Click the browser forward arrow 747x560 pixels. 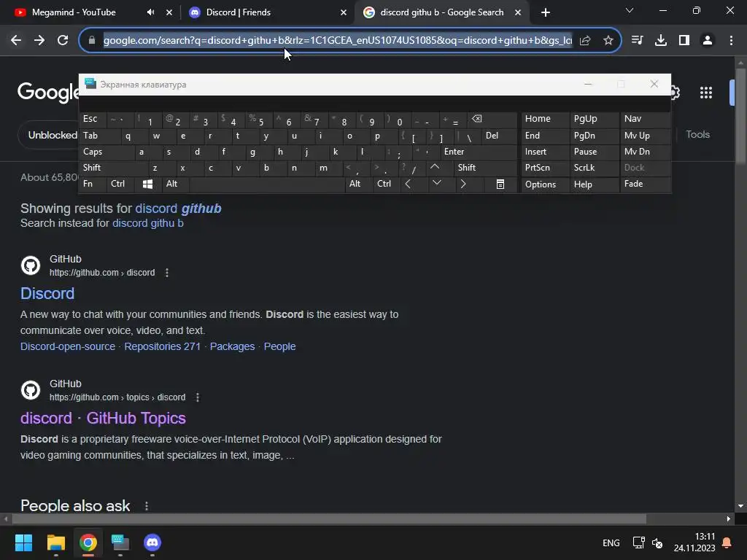tap(39, 41)
